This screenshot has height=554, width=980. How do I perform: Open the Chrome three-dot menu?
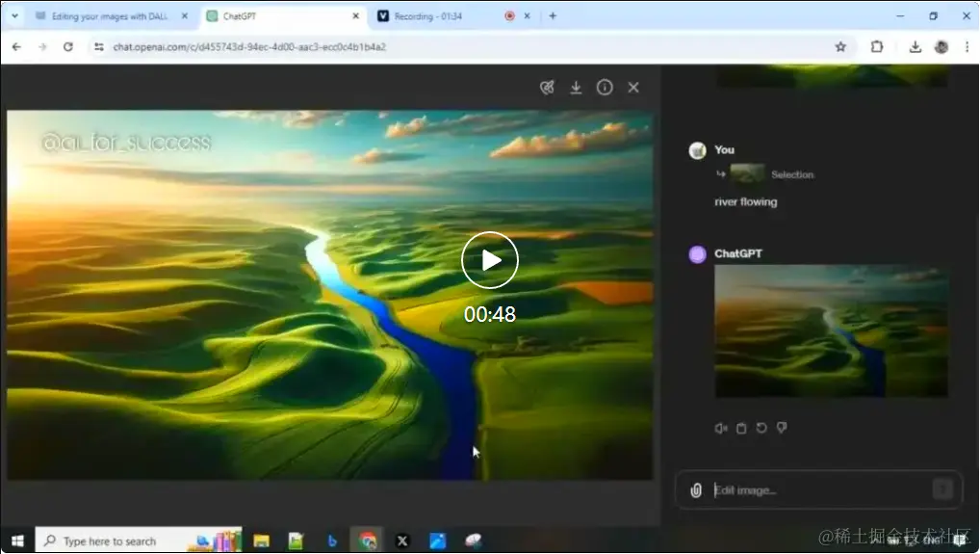(967, 47)
